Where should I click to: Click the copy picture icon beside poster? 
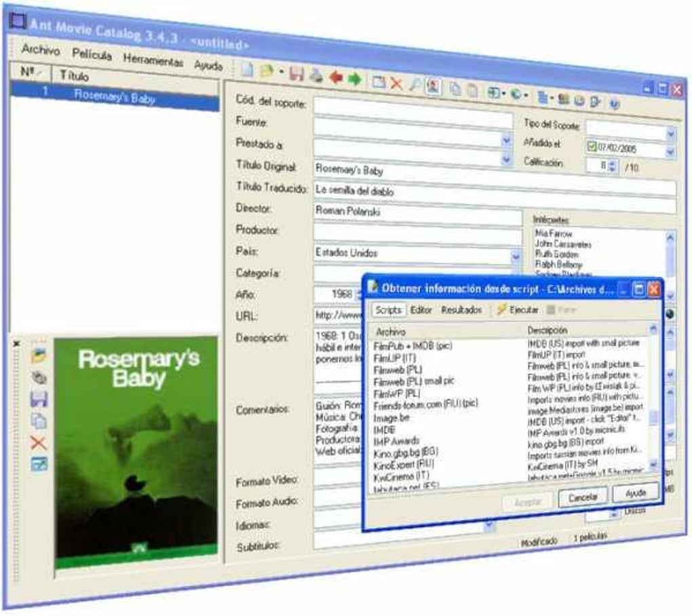click(39, 421)
